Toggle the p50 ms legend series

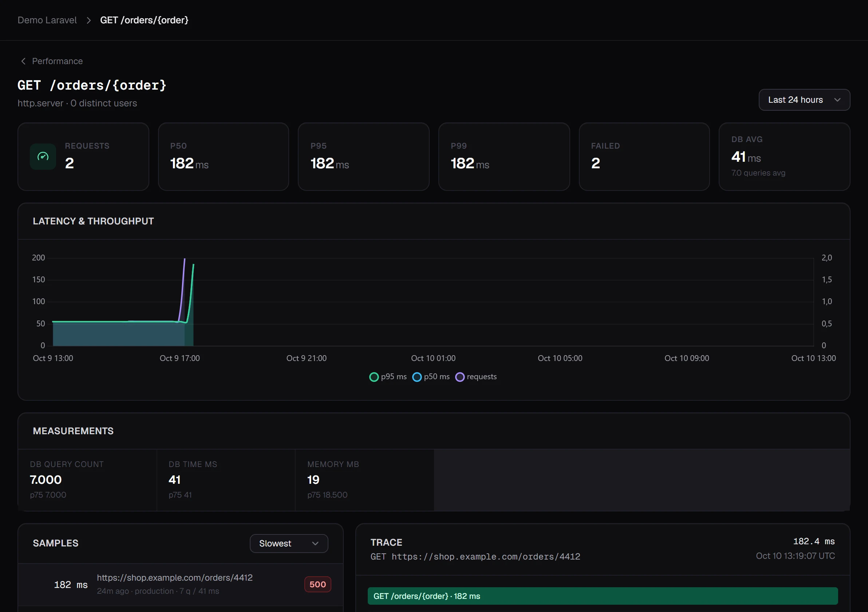[x=431, y=377]
